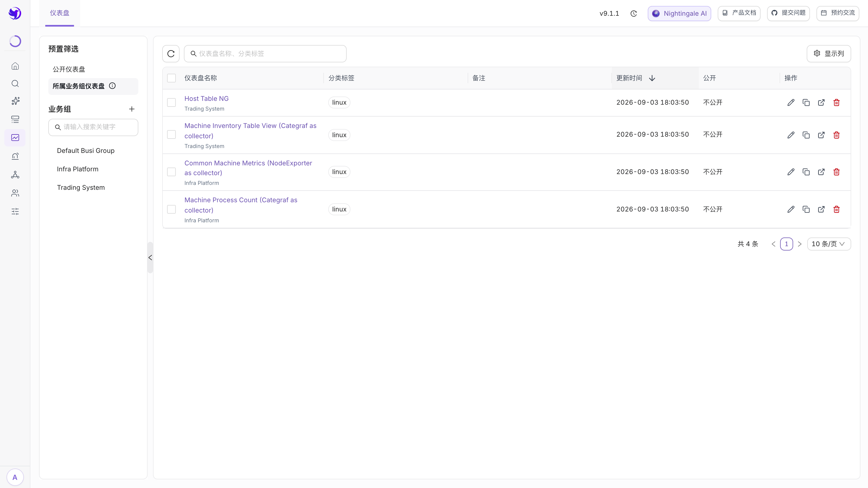Open the AI sparkle sidebar icon
This screenshot has width=868, height=488.
(15, 101)
